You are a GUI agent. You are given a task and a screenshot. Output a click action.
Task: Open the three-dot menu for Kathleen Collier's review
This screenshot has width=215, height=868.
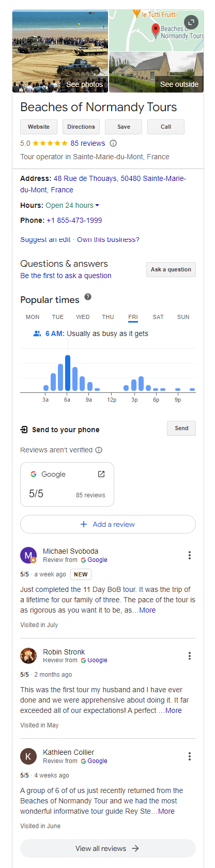(x=190, y=756)
